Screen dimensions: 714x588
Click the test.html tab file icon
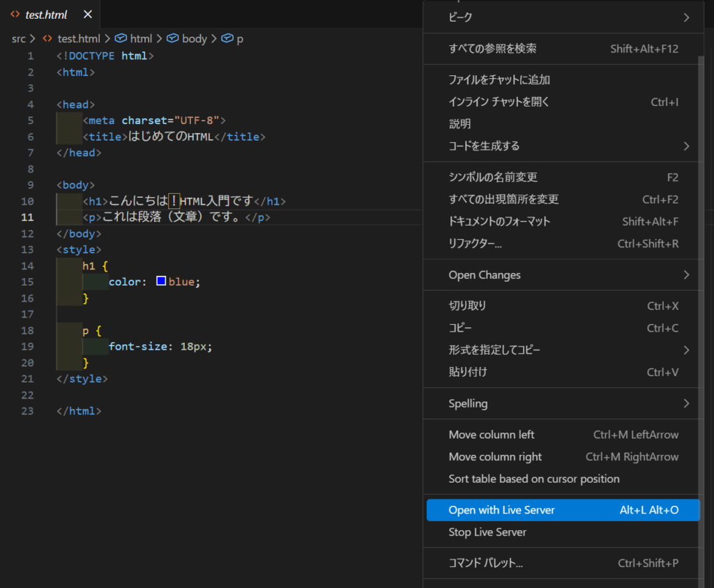(15, 15)
